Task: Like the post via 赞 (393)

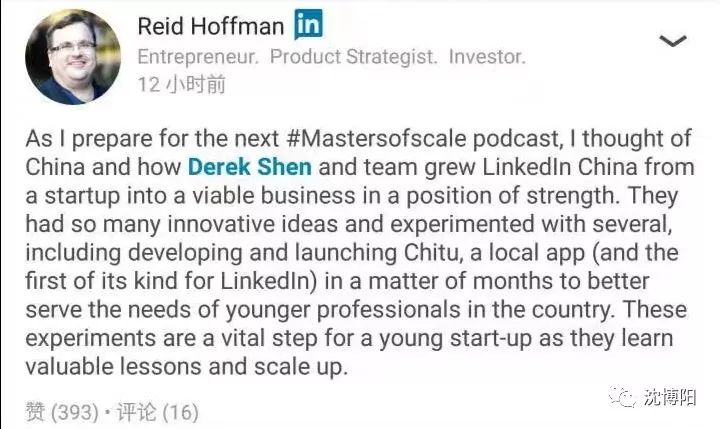Action: coord(60,411)
